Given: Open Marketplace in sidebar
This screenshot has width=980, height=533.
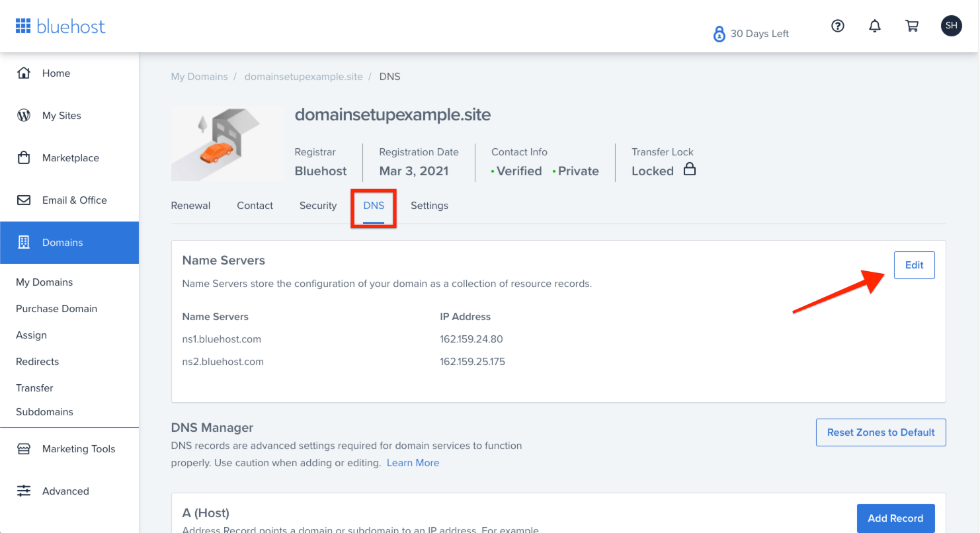Looking at the screenshot, I should click(x=69, y=158).
